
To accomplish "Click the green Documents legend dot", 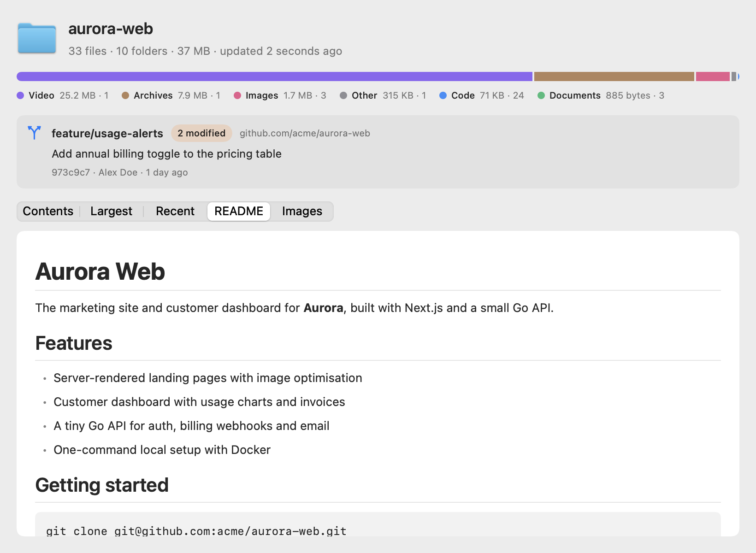I will tap(541, 95).
